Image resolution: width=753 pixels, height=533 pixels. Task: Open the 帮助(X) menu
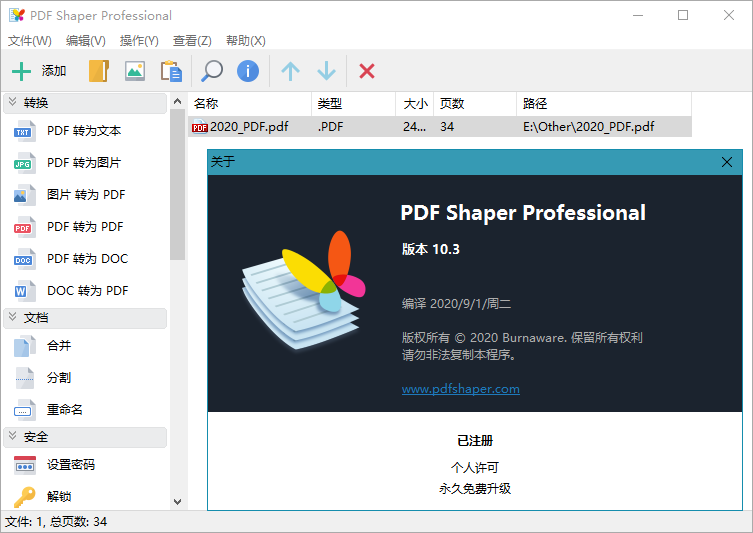[x=245, y=41]
